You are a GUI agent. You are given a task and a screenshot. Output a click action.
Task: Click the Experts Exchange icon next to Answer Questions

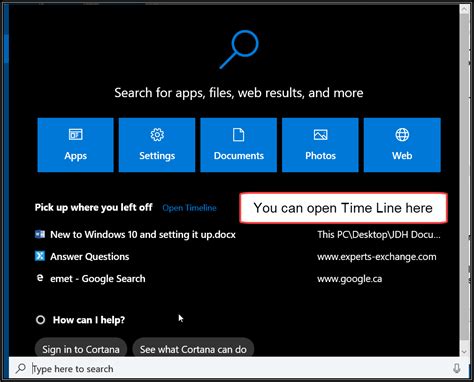40,256
